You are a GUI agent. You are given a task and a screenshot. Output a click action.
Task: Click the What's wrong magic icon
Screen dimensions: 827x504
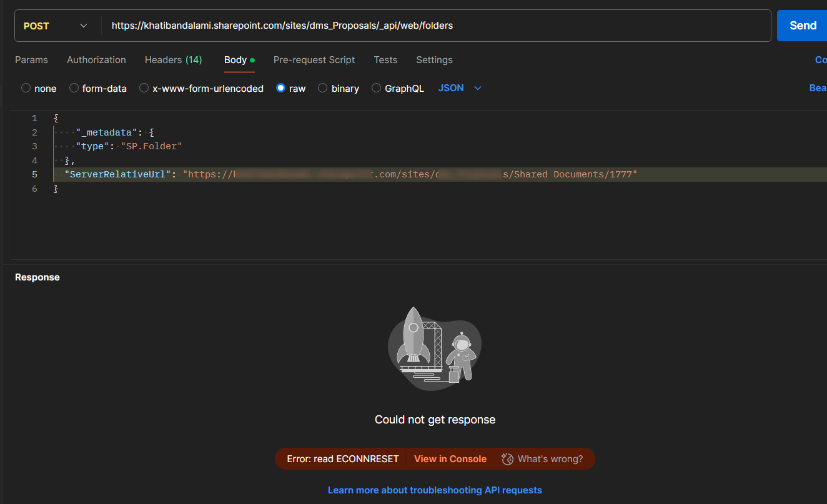click(507, 459)
